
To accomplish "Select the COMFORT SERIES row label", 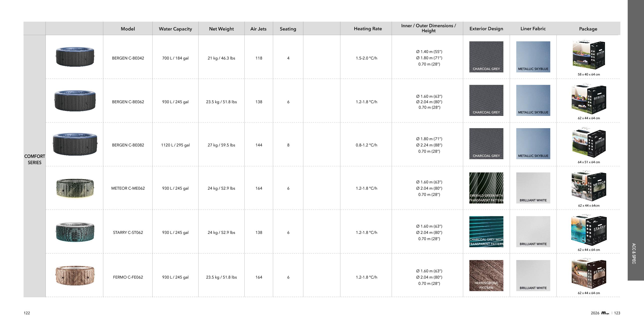I will [x=35, y=159].
